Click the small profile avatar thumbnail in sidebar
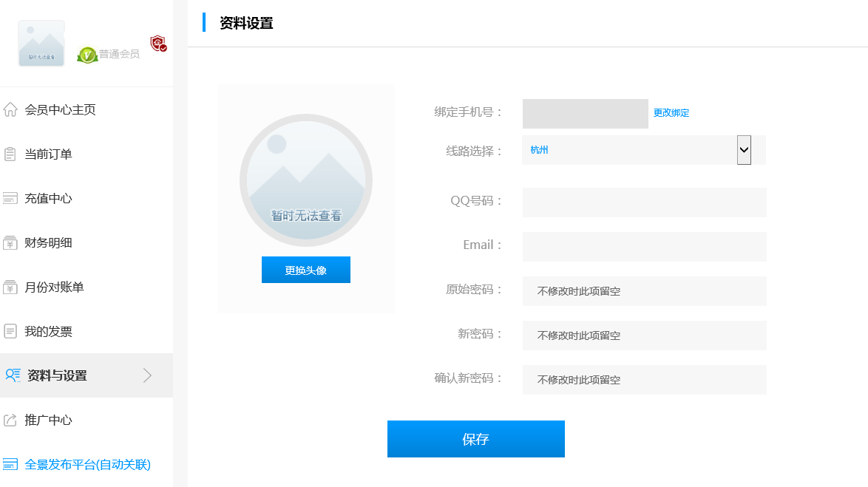This screenshot has height=487, width=868. (41, 44)
